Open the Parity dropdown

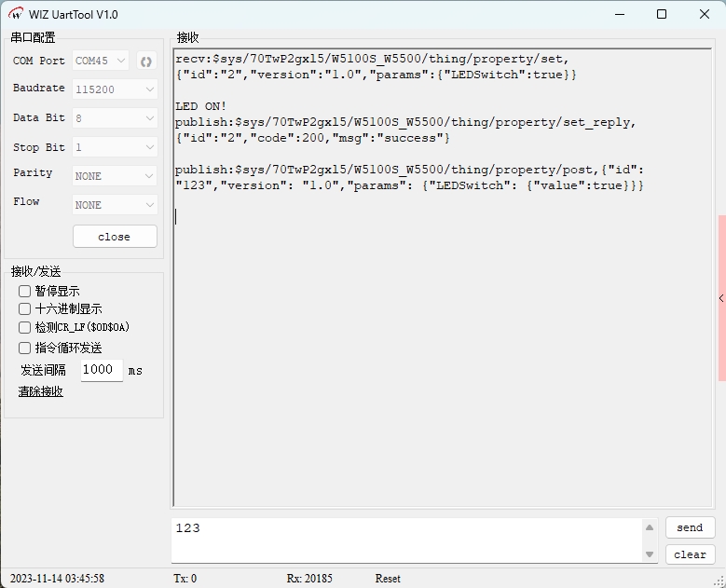(x=115, y=176)
